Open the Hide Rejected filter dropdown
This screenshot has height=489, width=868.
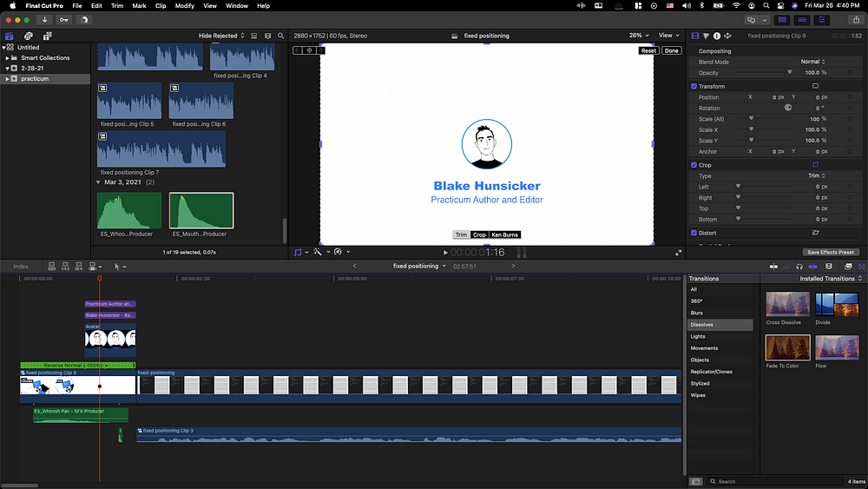[x=222, y=36]
